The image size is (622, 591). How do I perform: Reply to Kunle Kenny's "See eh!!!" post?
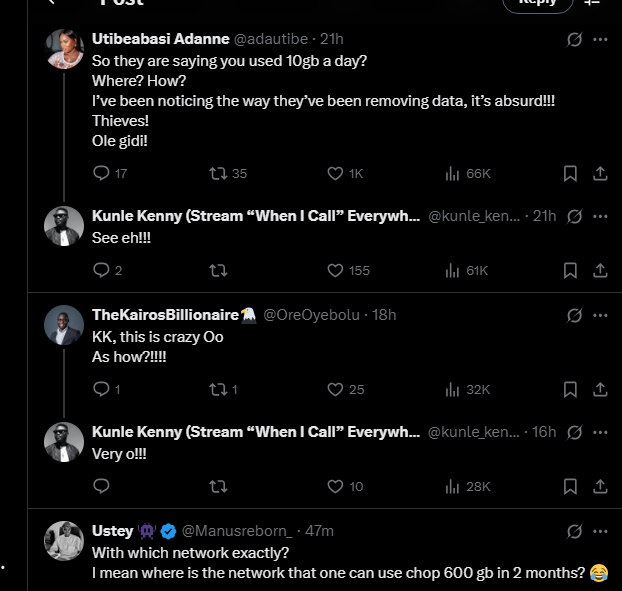(100, 270)
